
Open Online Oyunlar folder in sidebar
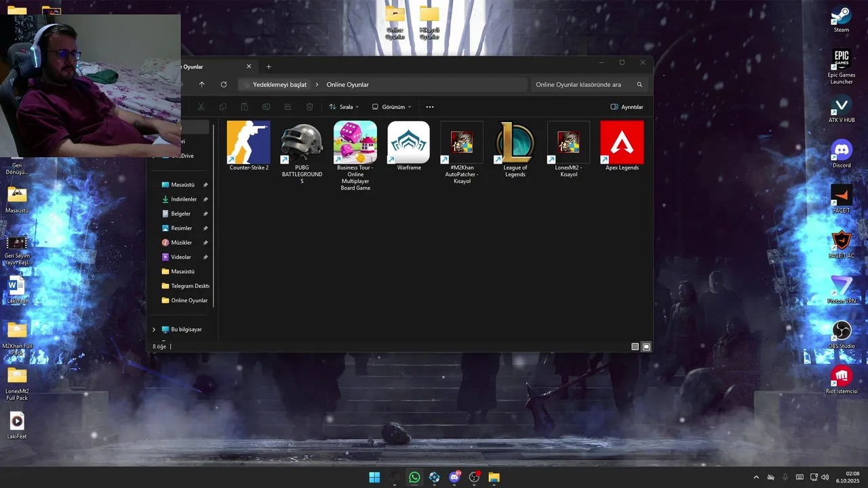click(x=185, y=300)
